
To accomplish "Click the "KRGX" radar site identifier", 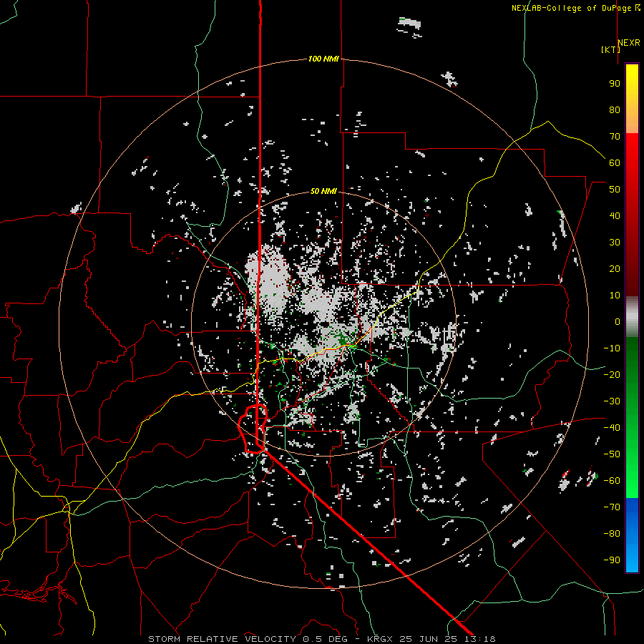I will click(x=380, y=639).
